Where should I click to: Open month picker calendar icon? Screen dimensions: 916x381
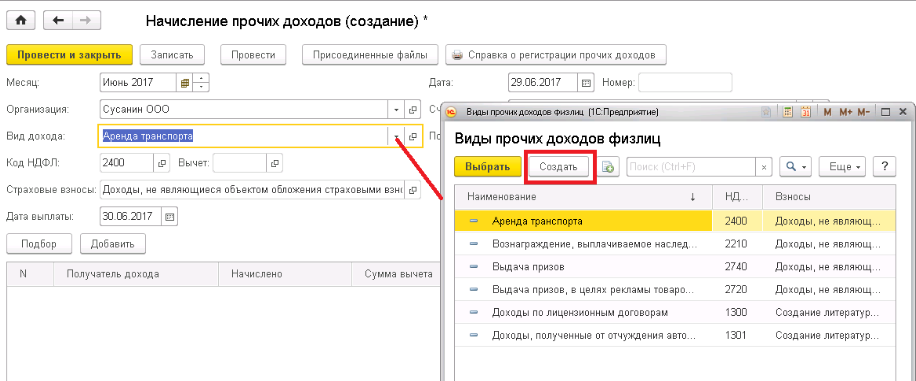pos(184,83)
